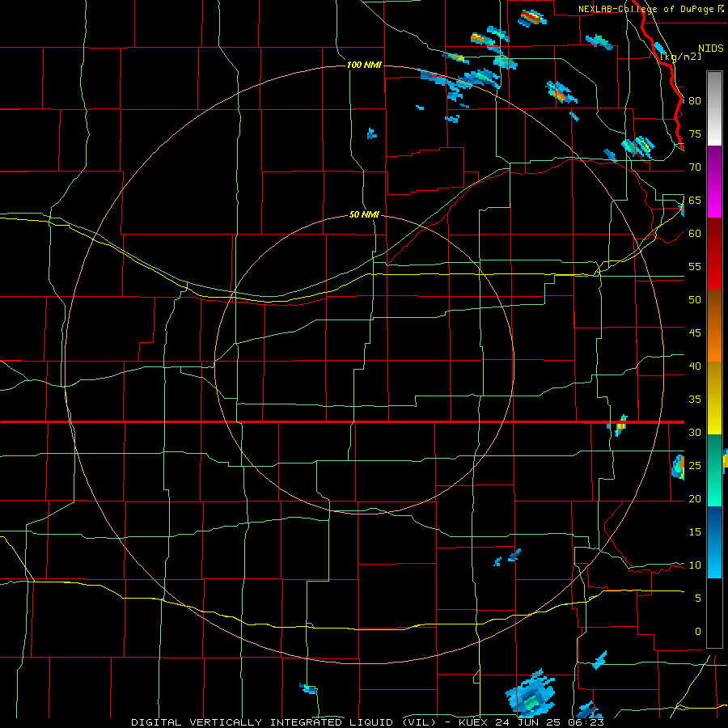Click the [kg/m2] units label
Viewport: 728px width, 728px height.
point(680,57)
